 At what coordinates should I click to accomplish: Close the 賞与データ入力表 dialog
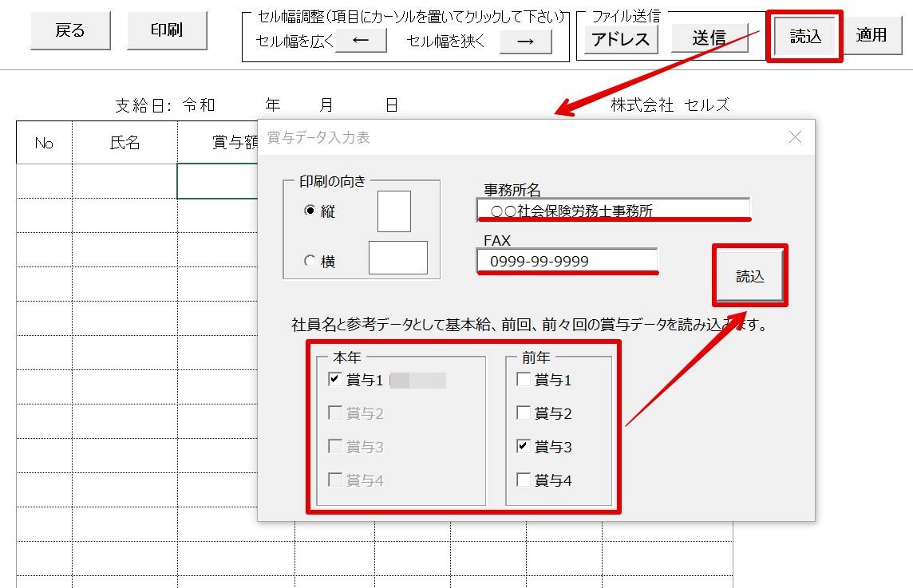tap(795, 136)
